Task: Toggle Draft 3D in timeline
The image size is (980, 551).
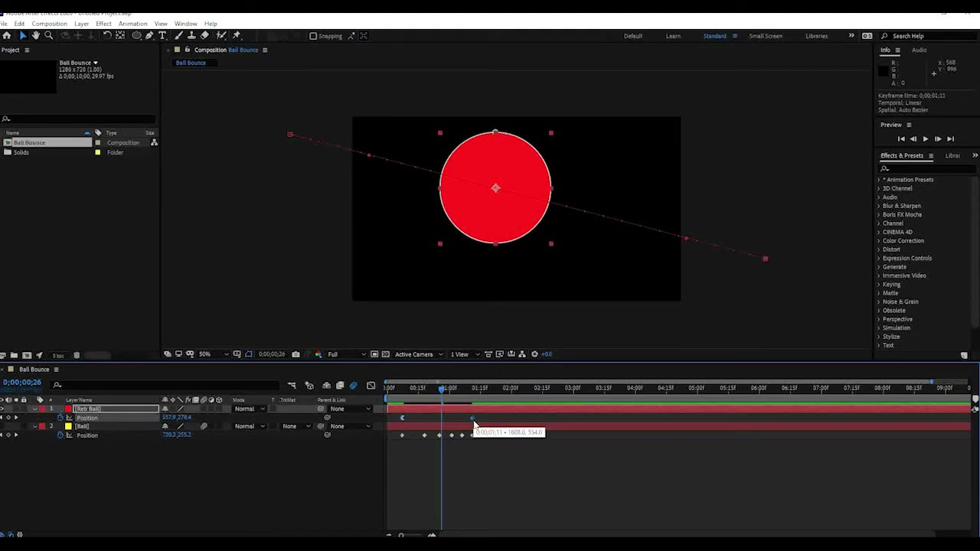Action: coord(309,386)
